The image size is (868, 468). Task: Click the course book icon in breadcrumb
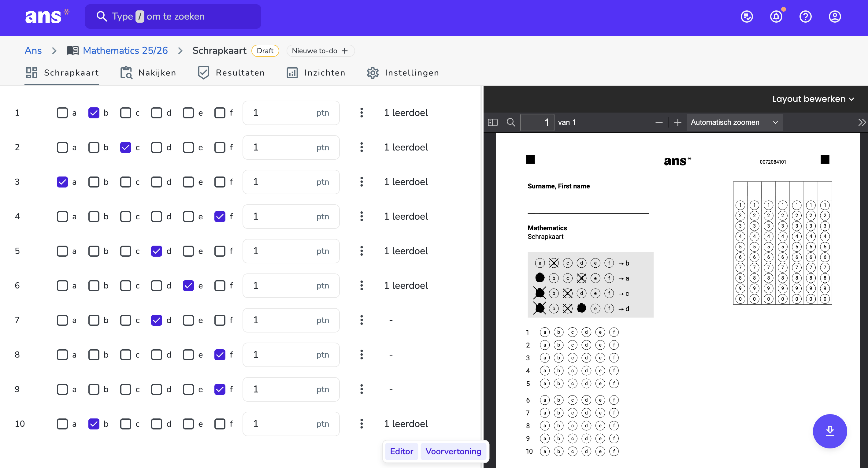pyautogui.click(x=72, y=50)
